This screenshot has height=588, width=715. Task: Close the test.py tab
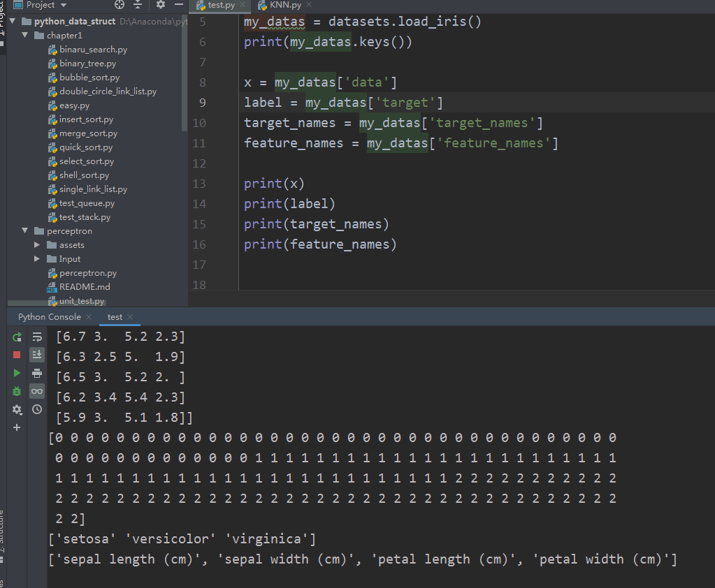(x=243, y=5)
